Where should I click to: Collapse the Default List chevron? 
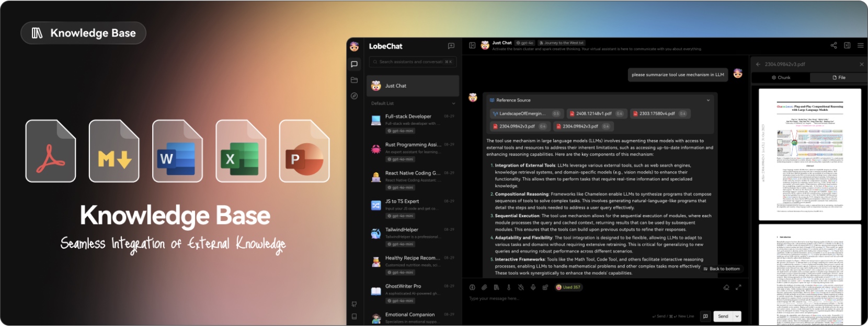[x=453, y=103]
